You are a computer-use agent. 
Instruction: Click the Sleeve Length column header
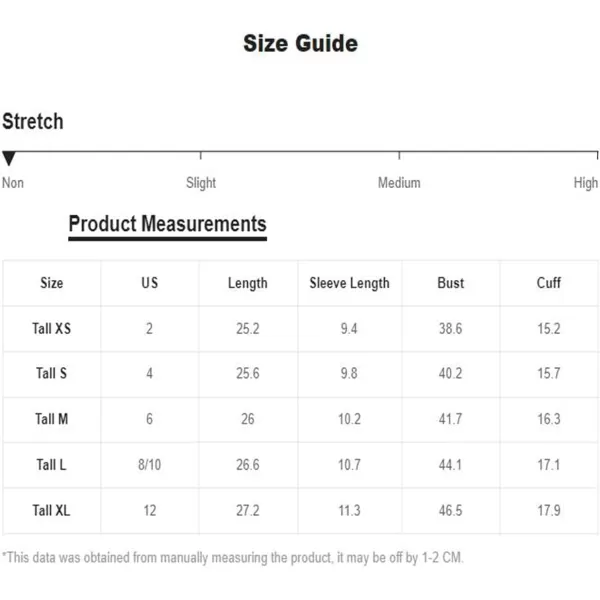click(349, 283)
